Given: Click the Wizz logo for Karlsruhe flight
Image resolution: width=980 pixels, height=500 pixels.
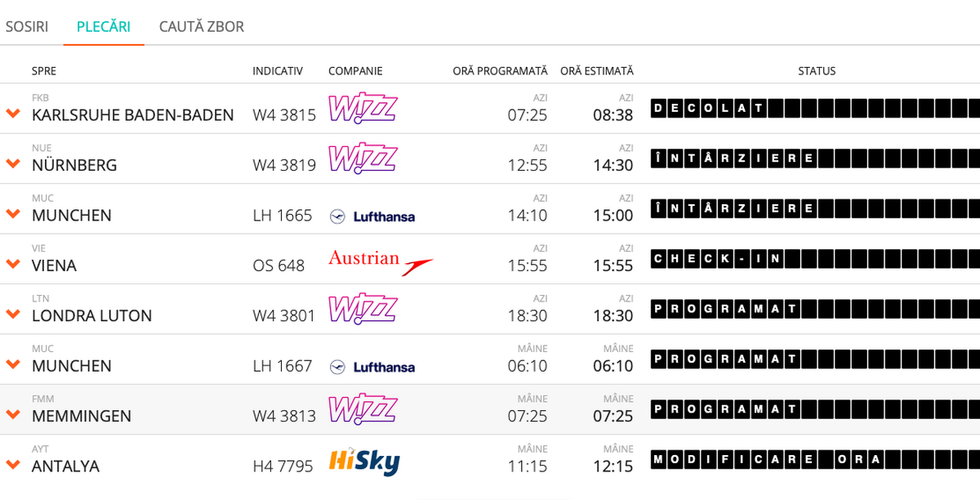Looking at the screenshot, I should 363,109.
